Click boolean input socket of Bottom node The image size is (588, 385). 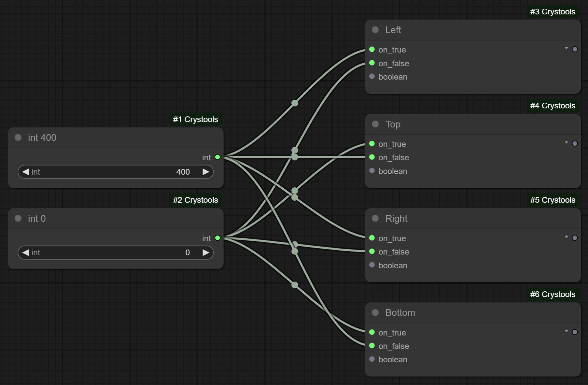pos(372,359)
